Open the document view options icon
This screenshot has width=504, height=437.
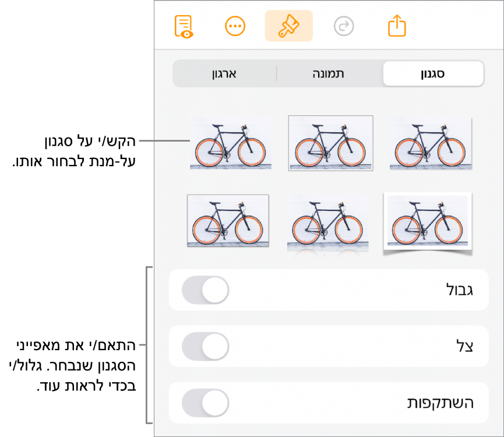tap(184, 26)
